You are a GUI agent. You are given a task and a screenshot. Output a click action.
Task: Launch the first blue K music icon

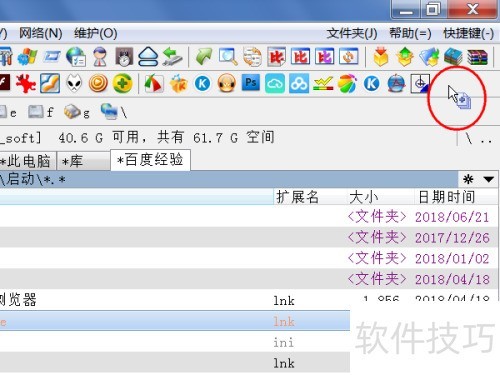click(203, 83)
